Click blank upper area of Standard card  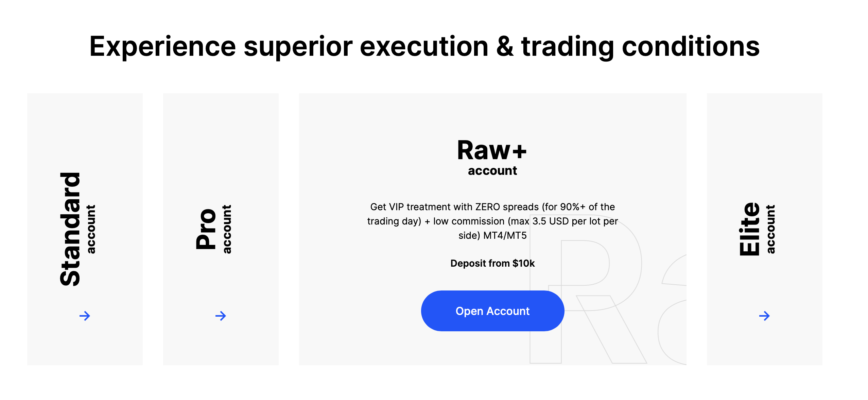(85, 129)
